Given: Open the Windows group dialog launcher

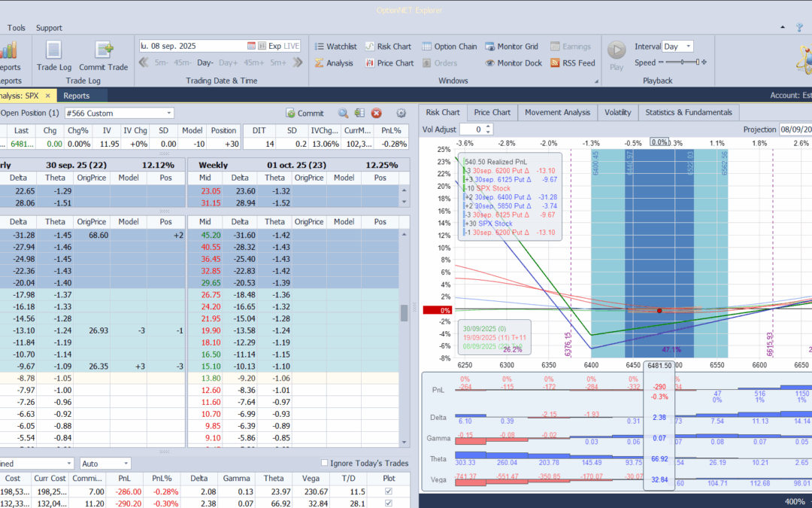Looking at the screenshot, I should pos(596,81).
